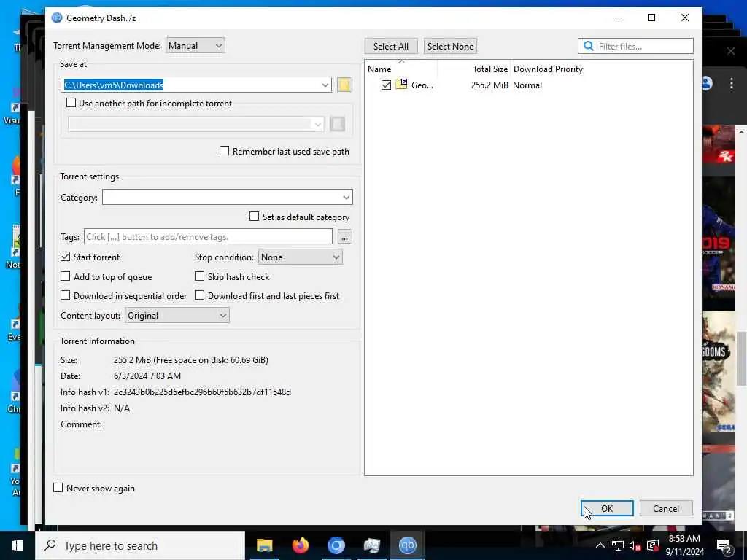Toggle Use another path for incomplete torrent
747x560 pixels.
[x=71, y=103]
